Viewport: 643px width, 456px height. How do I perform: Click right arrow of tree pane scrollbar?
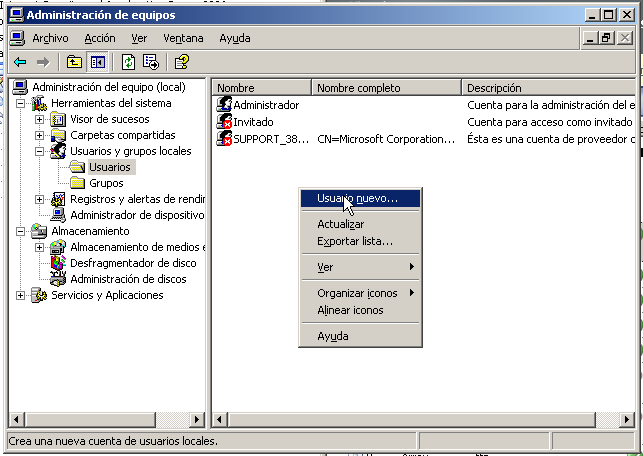point(197,420)
